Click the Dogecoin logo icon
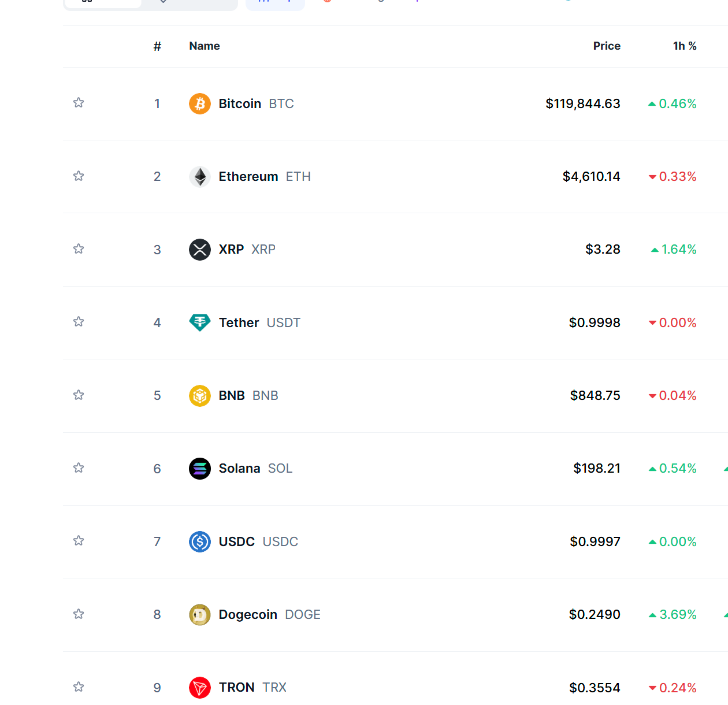The height and width of the screenshot is (705, 728). 200,615
